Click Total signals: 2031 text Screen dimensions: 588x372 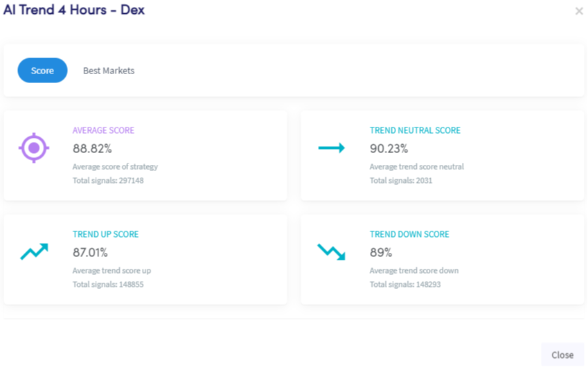point(401,180)
